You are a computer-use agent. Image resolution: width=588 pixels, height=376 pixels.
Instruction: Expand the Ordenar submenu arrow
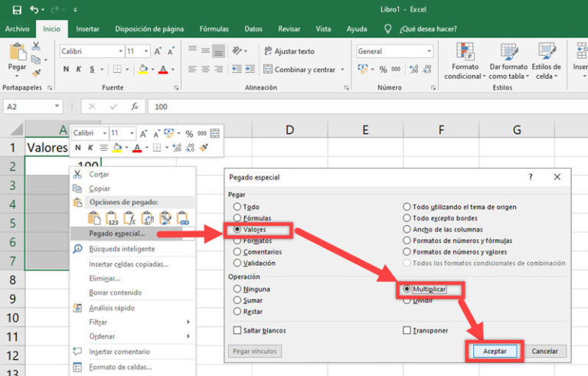(188, 336)
